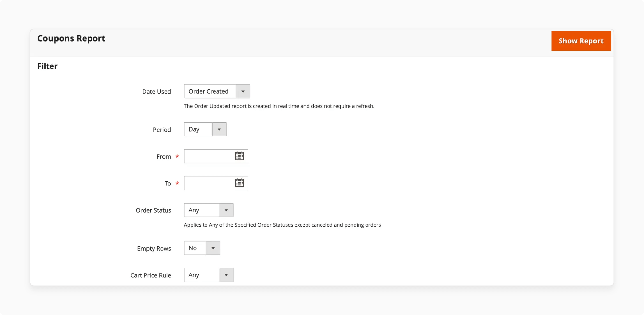Focus the To date input field

(216, 183)
